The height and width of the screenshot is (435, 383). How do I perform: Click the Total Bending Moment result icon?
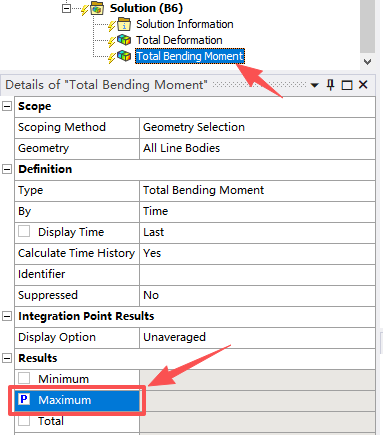(x=124, y=56)
